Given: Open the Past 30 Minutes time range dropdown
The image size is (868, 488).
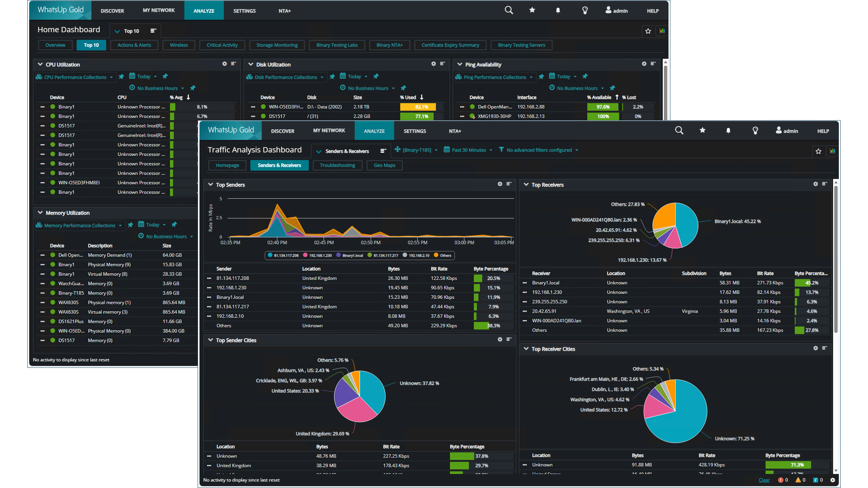Looking at the screenshot, I should click(x=468, y=150).
